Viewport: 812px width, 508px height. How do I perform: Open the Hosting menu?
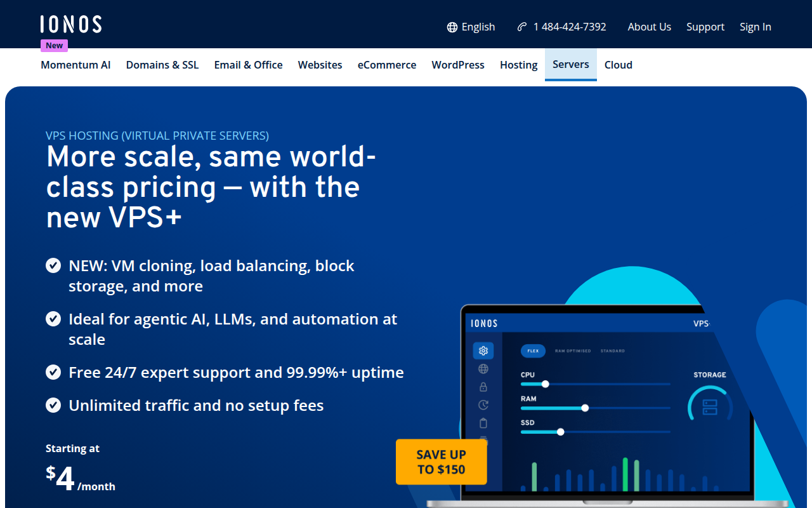tap(518, 65)
